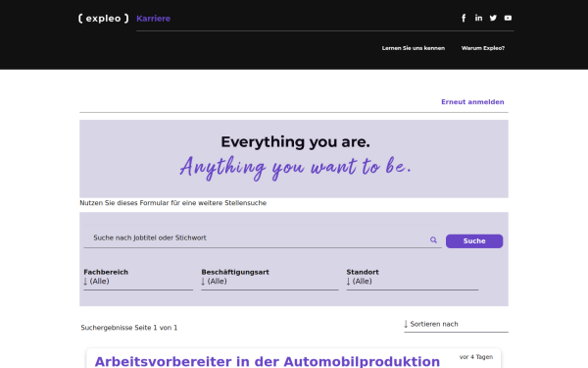Click the magnifier icon in search field
588x368 pixels.
coord(433,240)
